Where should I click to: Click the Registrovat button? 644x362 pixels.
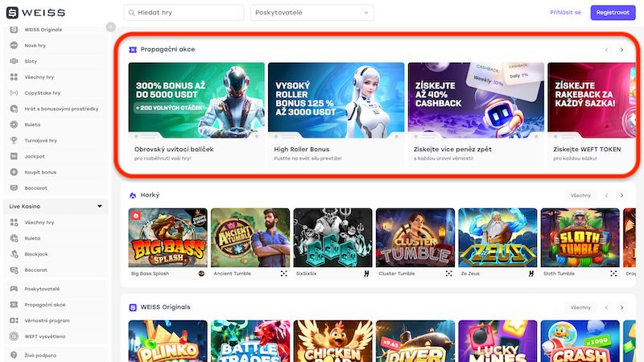click(613, 13)
